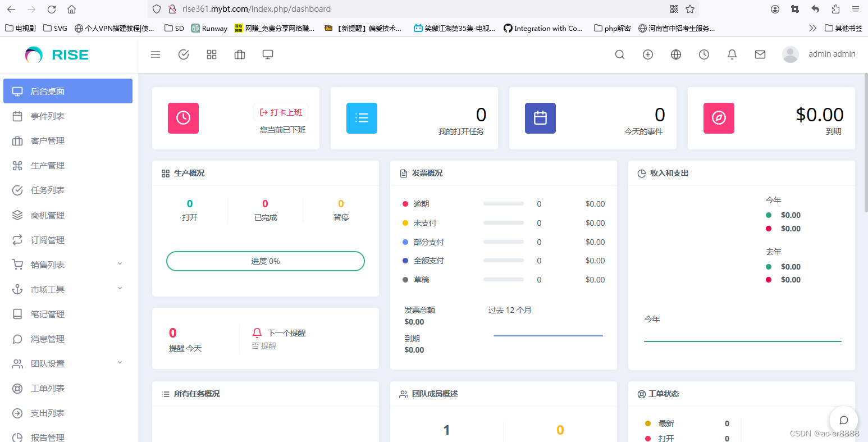Go back using the browser back arrow
Viewport: 868px width, 442px height.
[11, 9]
